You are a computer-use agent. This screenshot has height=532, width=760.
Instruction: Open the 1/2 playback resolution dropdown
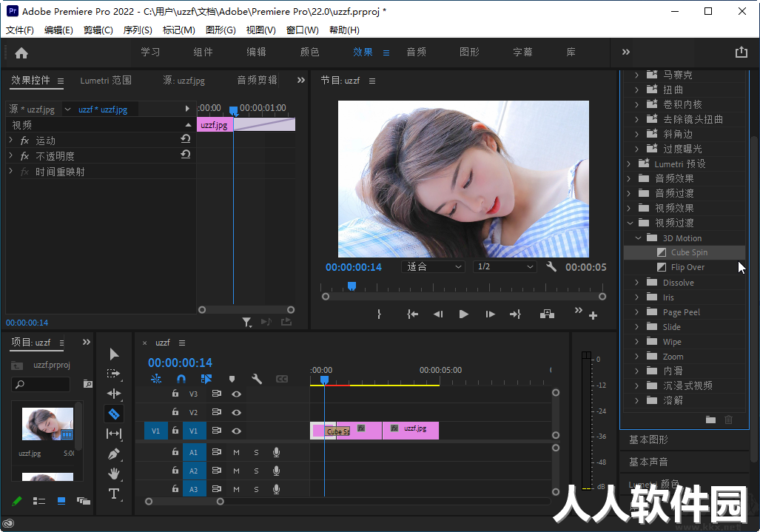click(x=505, y=266)
